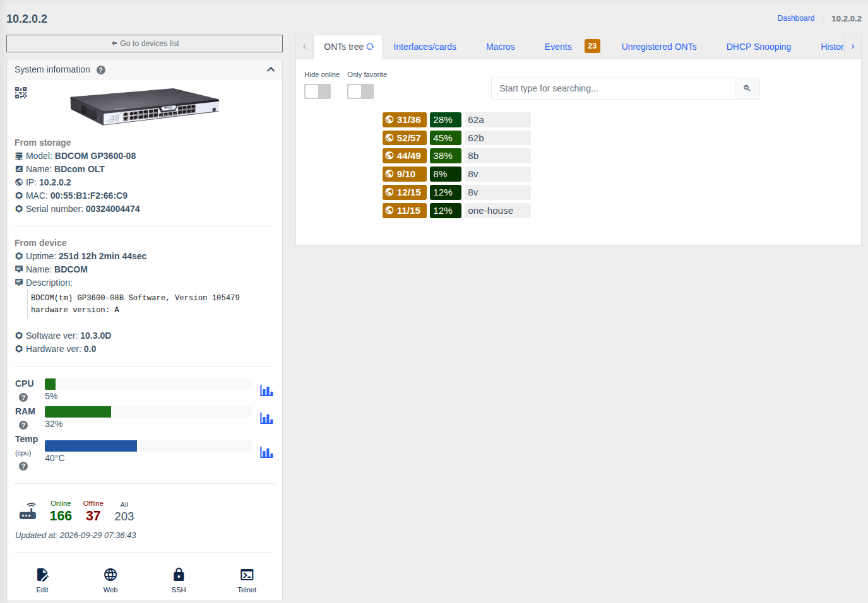This screenshot has width=868, height=603.
Task: Open Temp history chart icon
Action: point(266,452)
